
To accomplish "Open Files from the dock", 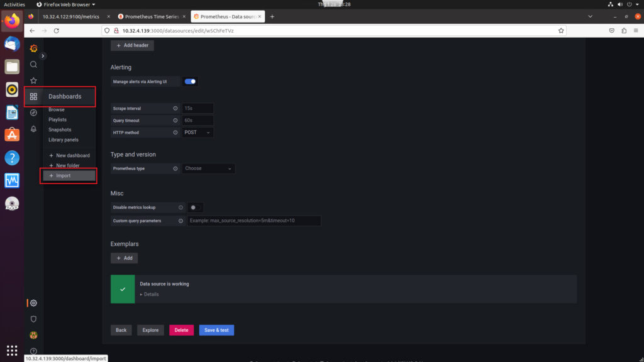I will click(12, 67).
